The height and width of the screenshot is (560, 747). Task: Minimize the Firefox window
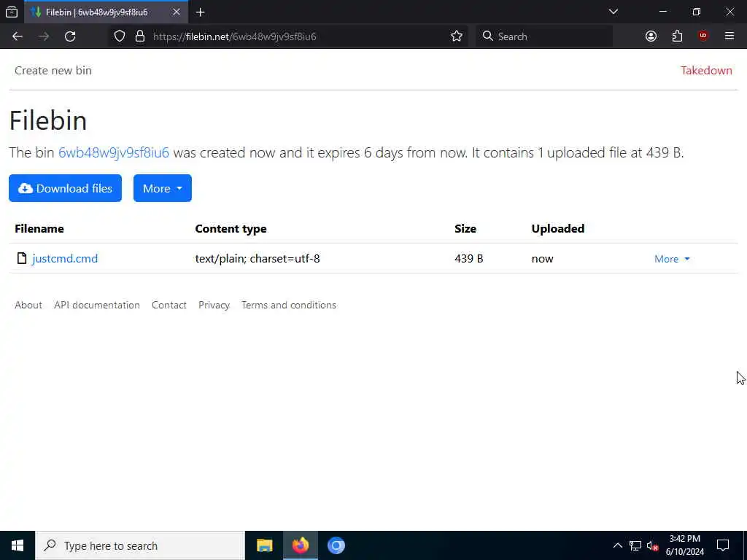coord(662,12)
